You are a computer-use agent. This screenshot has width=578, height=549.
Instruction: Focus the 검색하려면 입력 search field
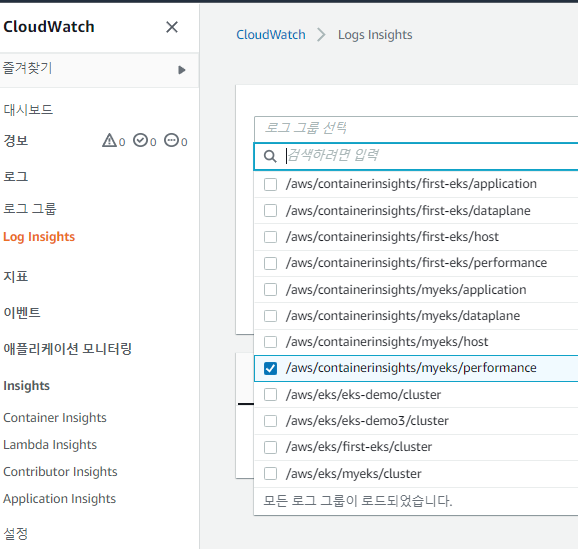pyautogui.click(x=416, y=156)
